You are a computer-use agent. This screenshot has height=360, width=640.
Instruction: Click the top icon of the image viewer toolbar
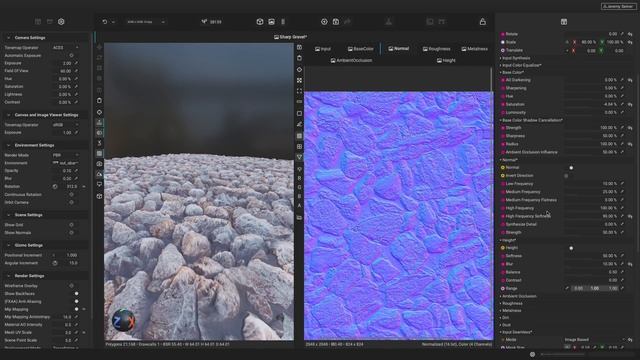[299, 48]
